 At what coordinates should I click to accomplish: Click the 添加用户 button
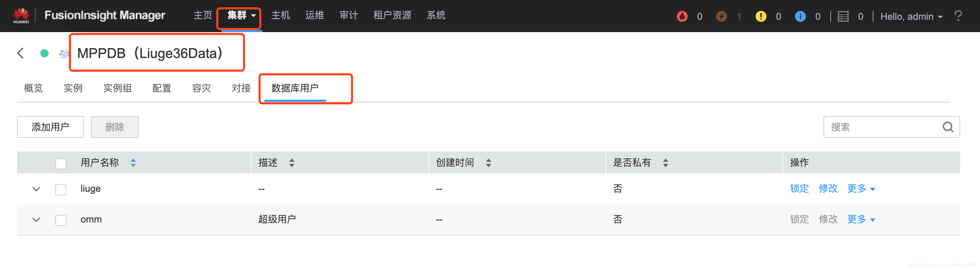click(x=50, y=127)
